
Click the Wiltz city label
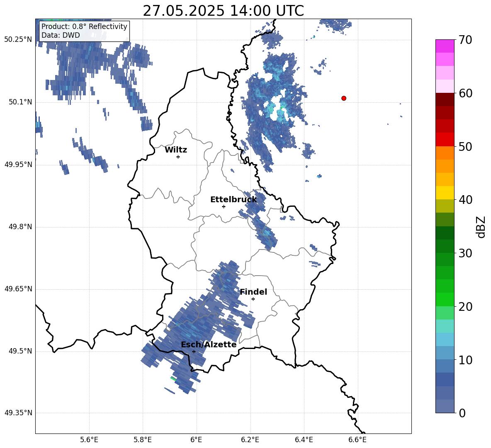point(176,150)
